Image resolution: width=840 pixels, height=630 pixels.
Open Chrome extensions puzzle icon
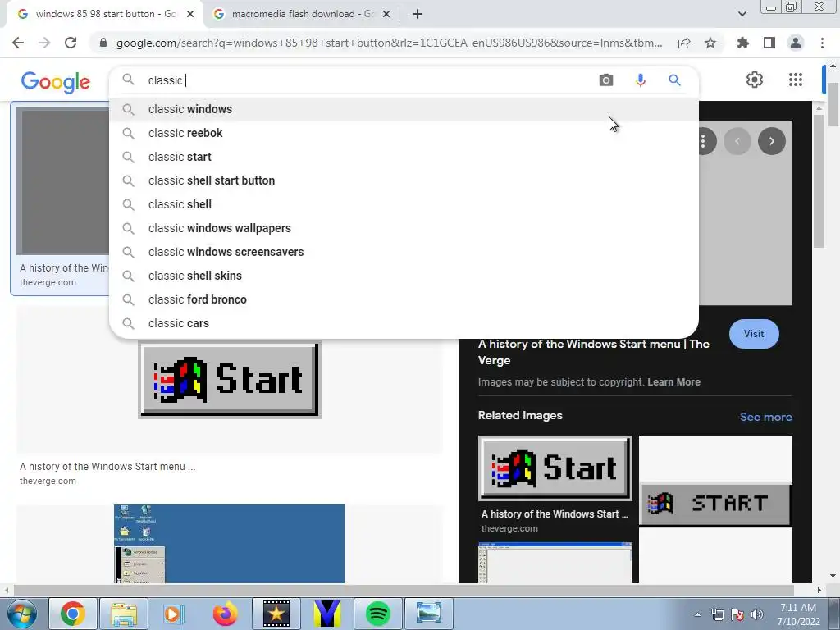(743, 43)
